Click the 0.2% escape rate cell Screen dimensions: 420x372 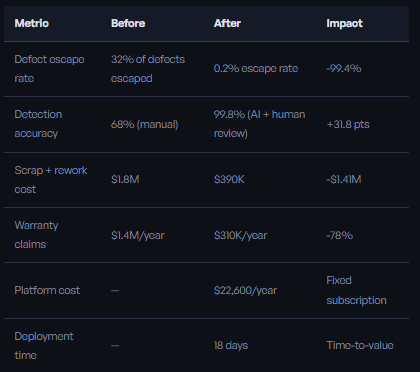pyautogui.click(x=256, y=68)
